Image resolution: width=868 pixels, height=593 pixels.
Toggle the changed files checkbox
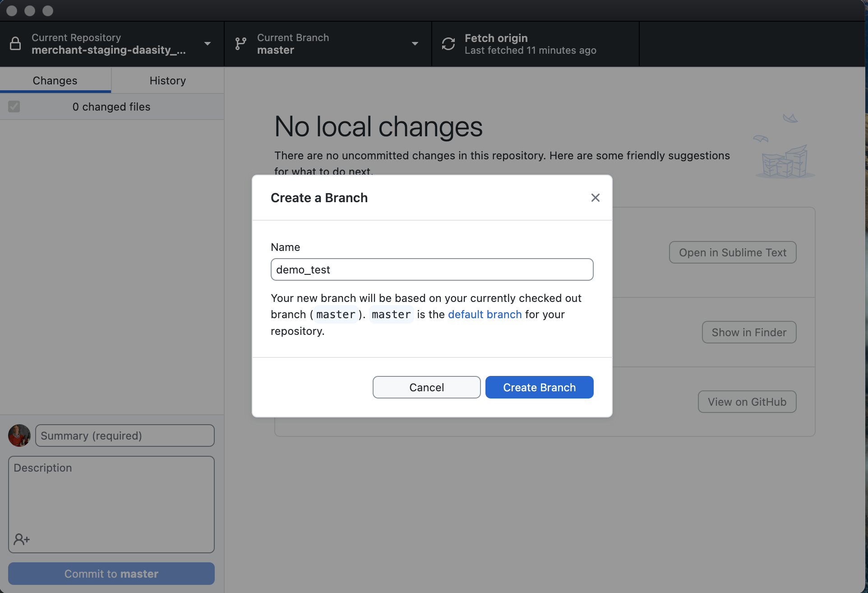pos(14,107)
